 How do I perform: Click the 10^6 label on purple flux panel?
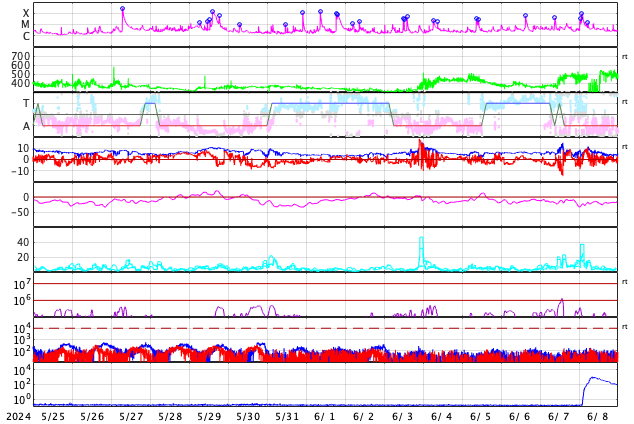coord(22,301)
